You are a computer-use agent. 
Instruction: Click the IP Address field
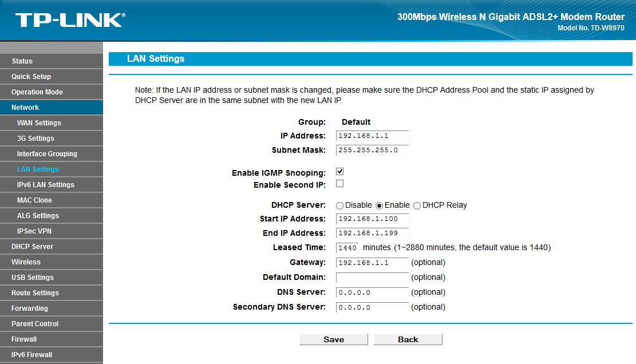(372, 136)
